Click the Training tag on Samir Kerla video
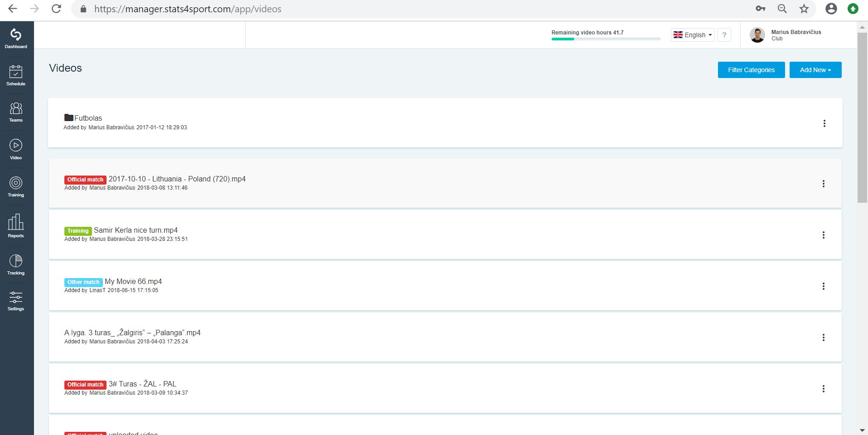This screenshot has width=868, height=435. click(78, 231)
